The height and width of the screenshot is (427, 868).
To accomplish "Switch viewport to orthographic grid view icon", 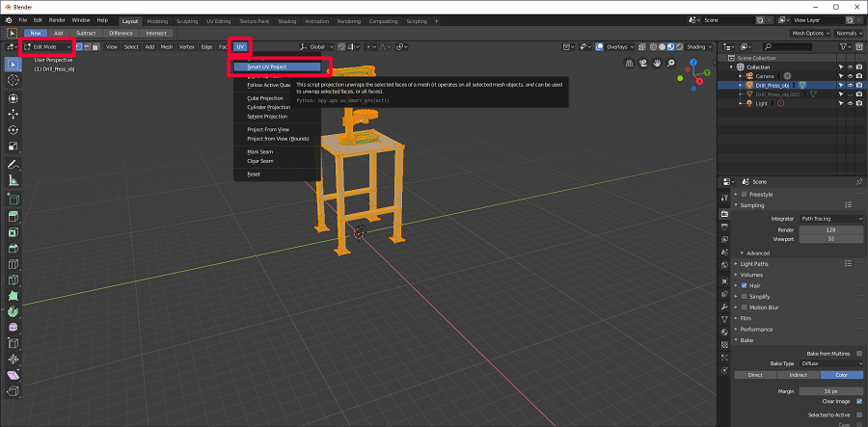I will pos(630,63).
